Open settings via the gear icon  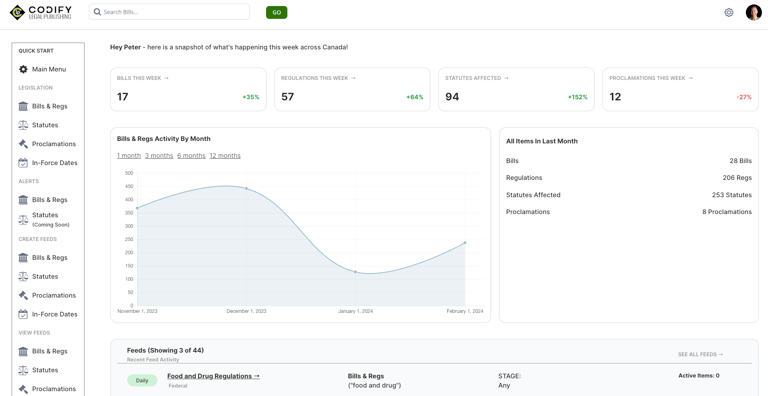pyautogui.click(x=729, y=12)
